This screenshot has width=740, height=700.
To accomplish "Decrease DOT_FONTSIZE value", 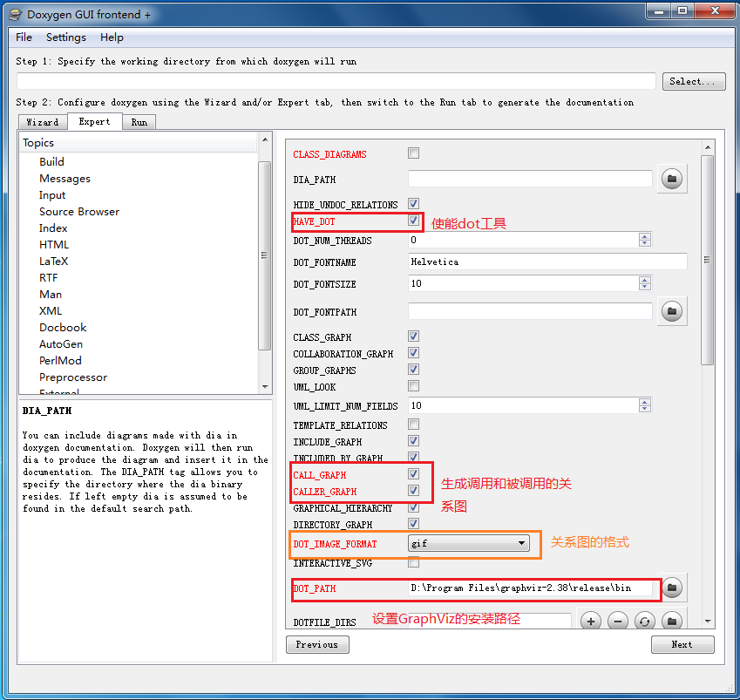I will tap(645, 287).
